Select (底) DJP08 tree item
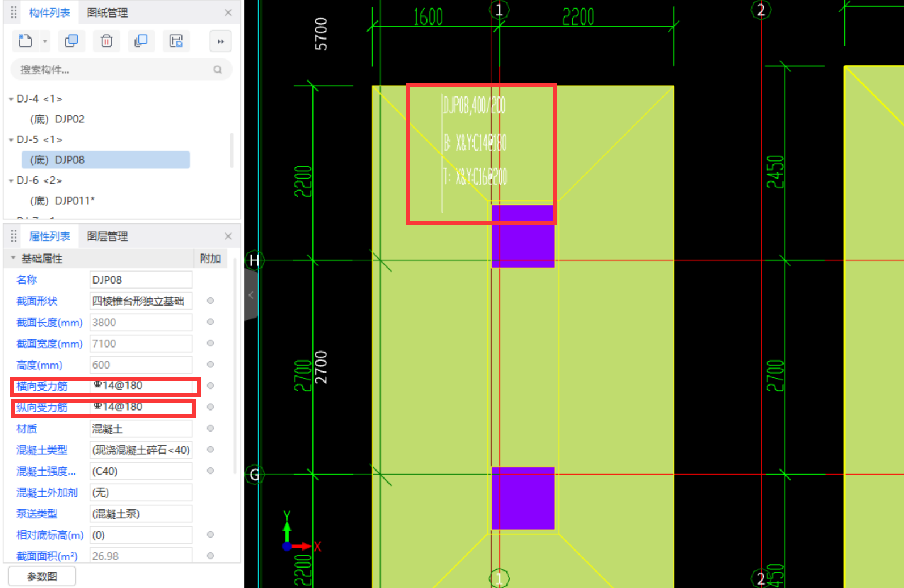The height and width of the screenshot is (588, 904). click(105, 160)
